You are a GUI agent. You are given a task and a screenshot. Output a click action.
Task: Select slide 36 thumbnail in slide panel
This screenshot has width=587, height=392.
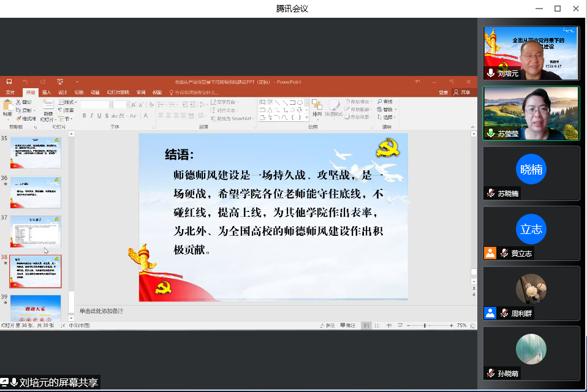[x=36, y=192]
